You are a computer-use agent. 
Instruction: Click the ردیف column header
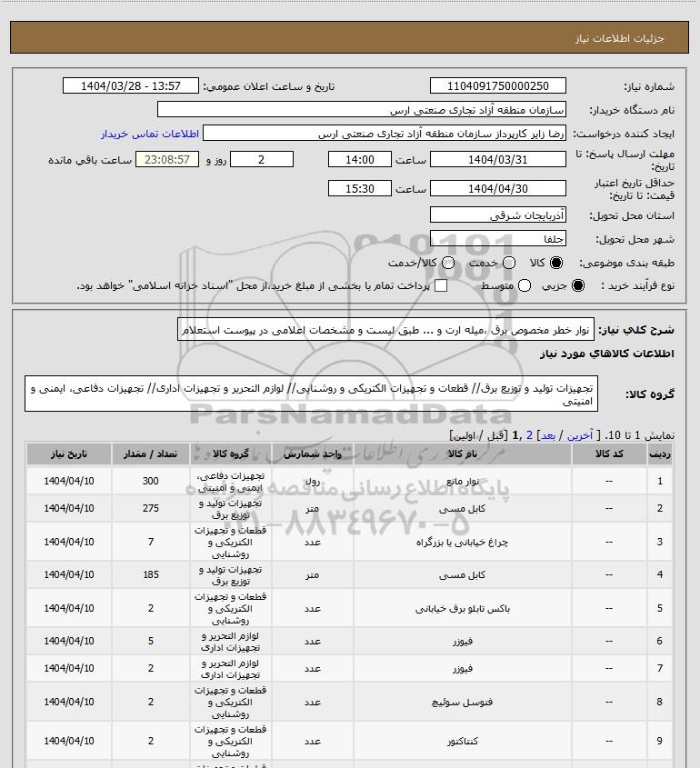(660, 454)
